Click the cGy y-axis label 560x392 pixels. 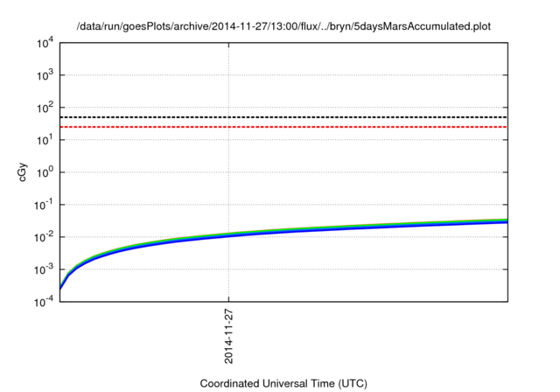[x=23, y=172]
